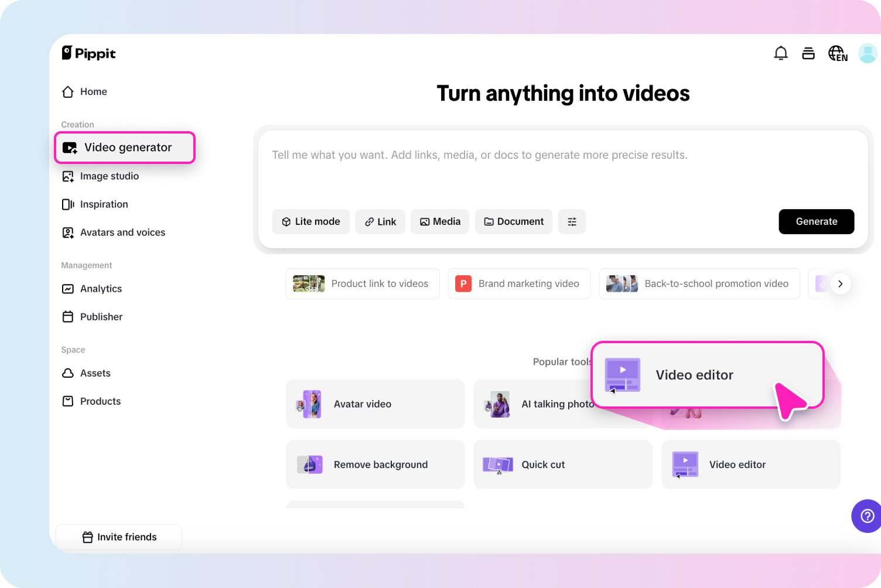Open advanced generation settings

572,221
